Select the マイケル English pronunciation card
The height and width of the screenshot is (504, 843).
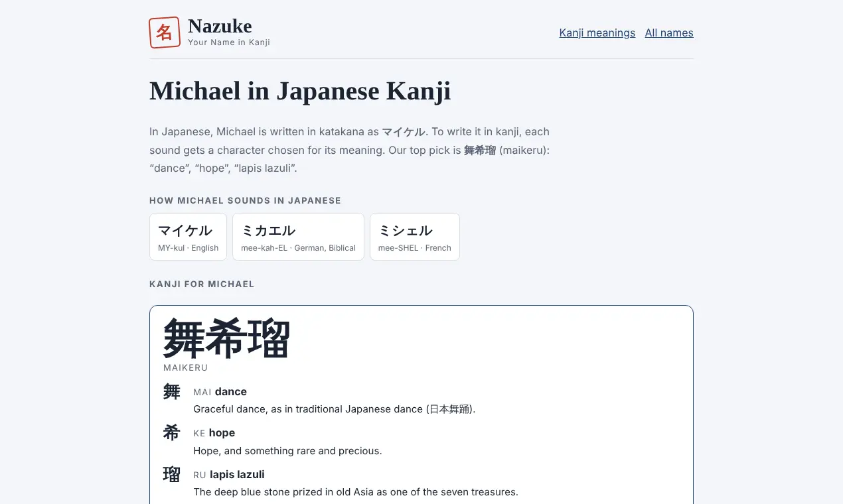click(x=188, y=237)
